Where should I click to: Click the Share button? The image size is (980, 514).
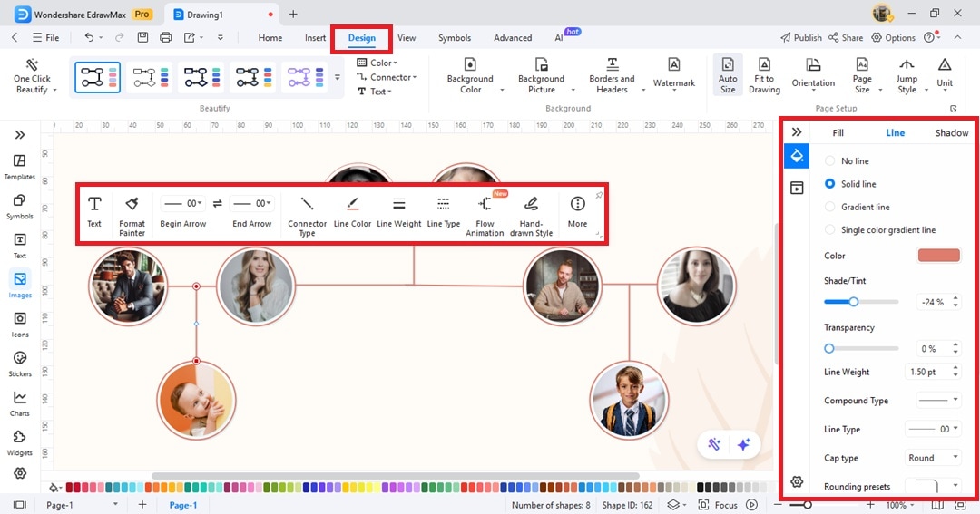846,37
